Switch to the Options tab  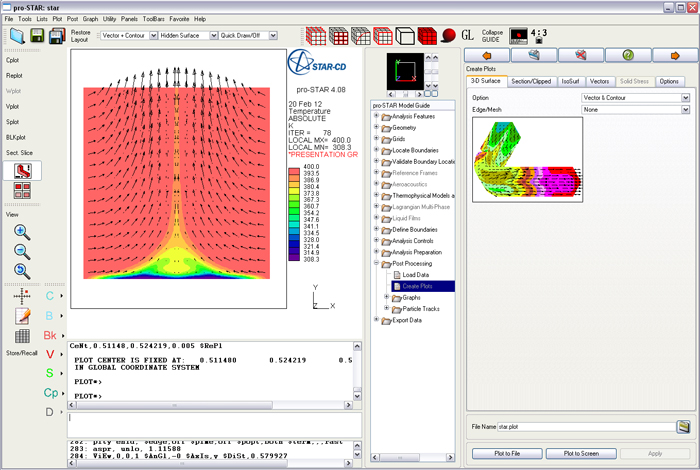(x=669, y=81)
